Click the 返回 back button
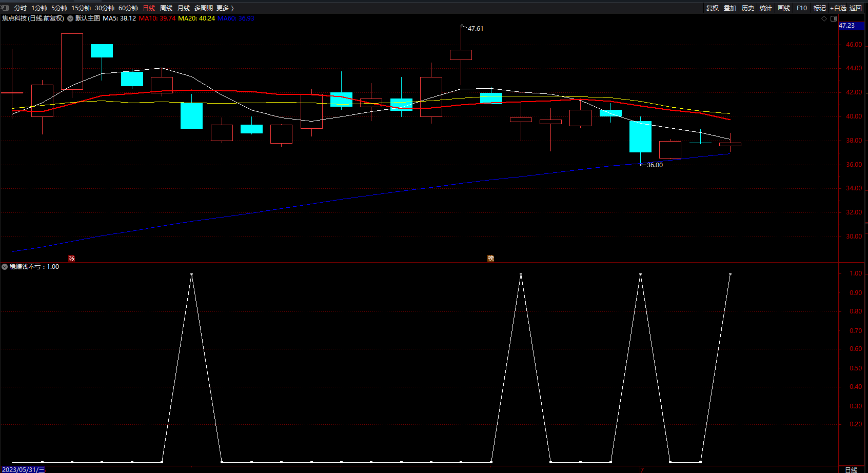 856,8
